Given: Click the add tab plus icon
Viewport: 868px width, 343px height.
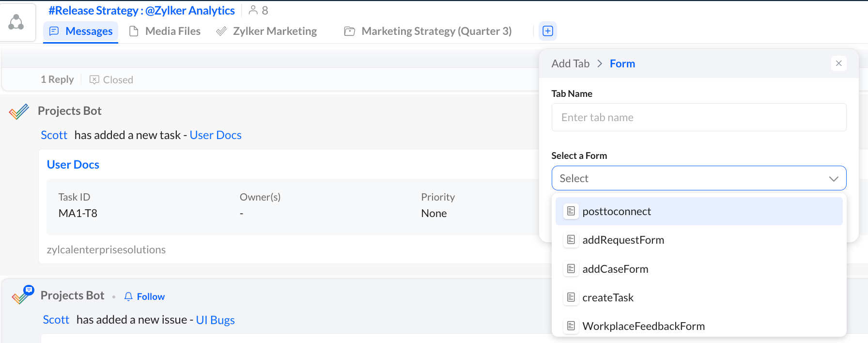Looking at the screenshot, I should point(548,31).
